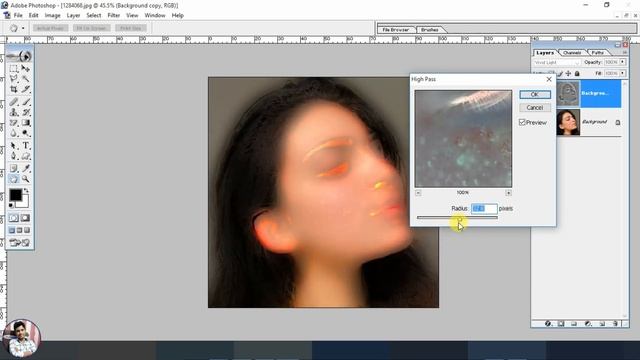Click the Fit On Screen button
Screen dimensions: 640x360
91,28
